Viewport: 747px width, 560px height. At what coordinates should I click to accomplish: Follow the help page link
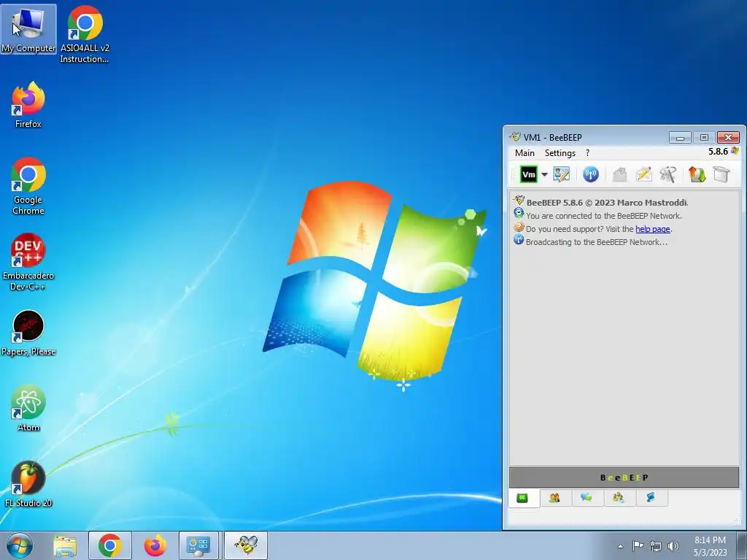coord(653,229)
